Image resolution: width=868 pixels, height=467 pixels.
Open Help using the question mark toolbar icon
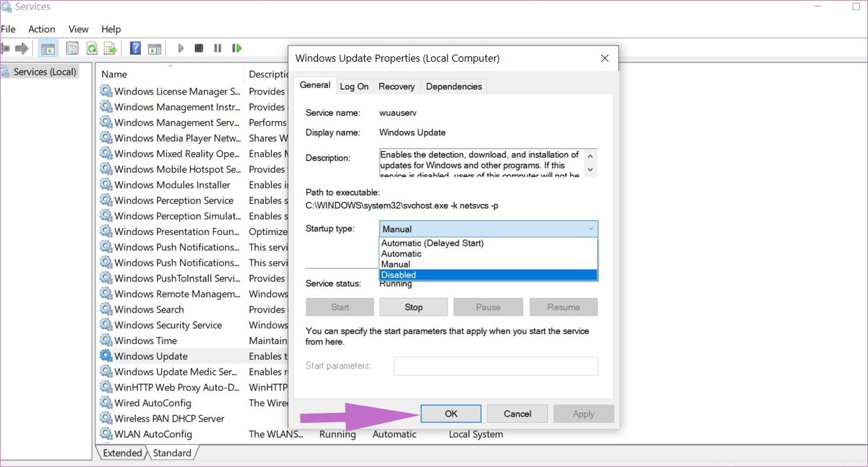coord(135,48)
